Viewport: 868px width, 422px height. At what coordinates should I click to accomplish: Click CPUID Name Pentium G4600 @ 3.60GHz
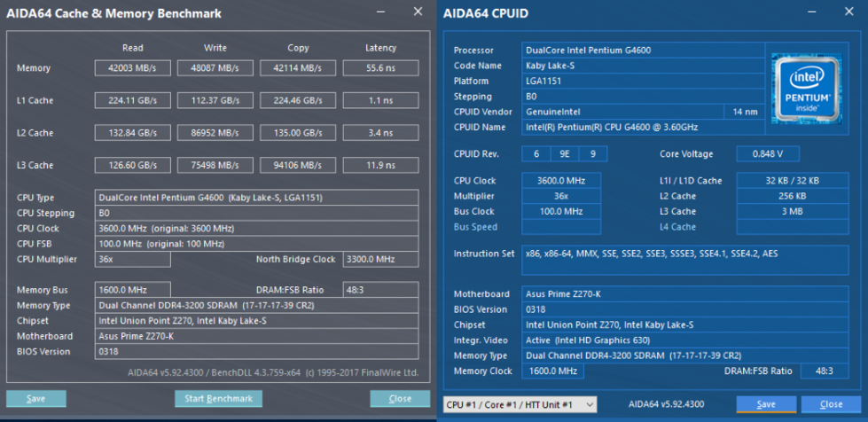pyautogui.click(x=644, y=127)
